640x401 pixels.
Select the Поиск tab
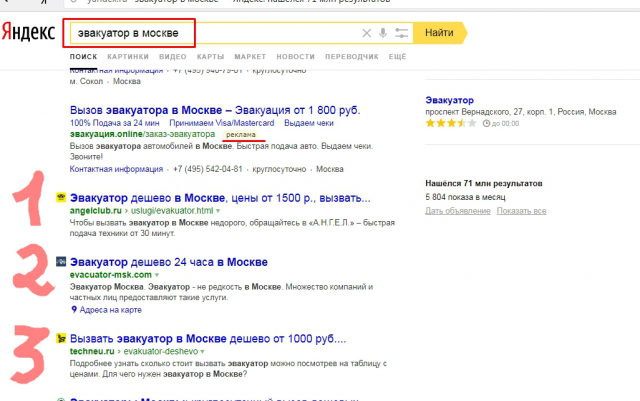[x=83, y=57]
